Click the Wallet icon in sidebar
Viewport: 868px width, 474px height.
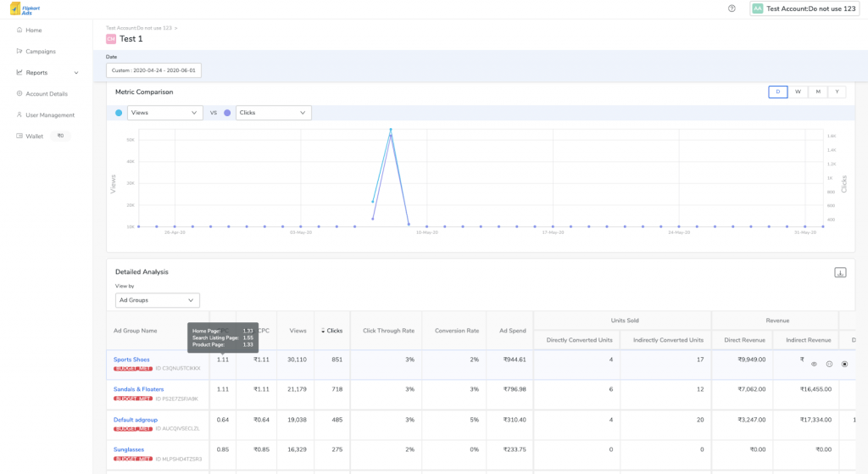[19, 136]
